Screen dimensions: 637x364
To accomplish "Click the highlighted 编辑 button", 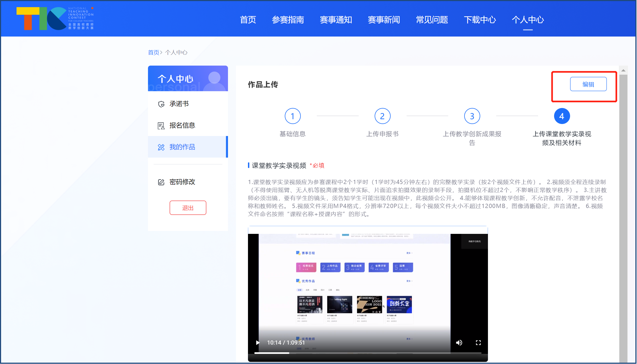I will pos(588,84).
